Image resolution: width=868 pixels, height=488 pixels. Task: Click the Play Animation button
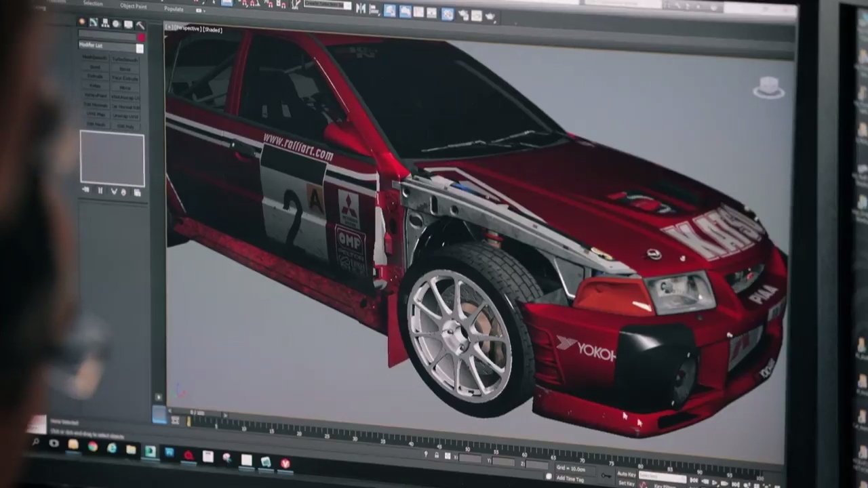click(x=714, y=483)
